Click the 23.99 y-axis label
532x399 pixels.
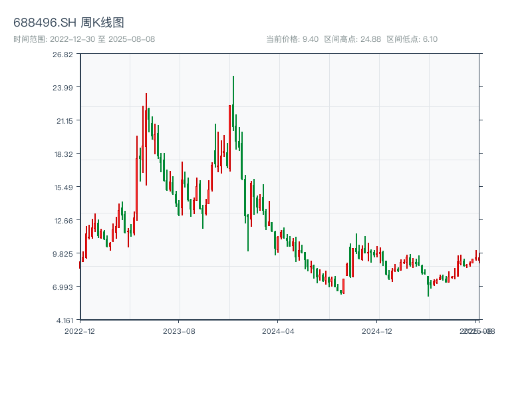pos(63,88)
